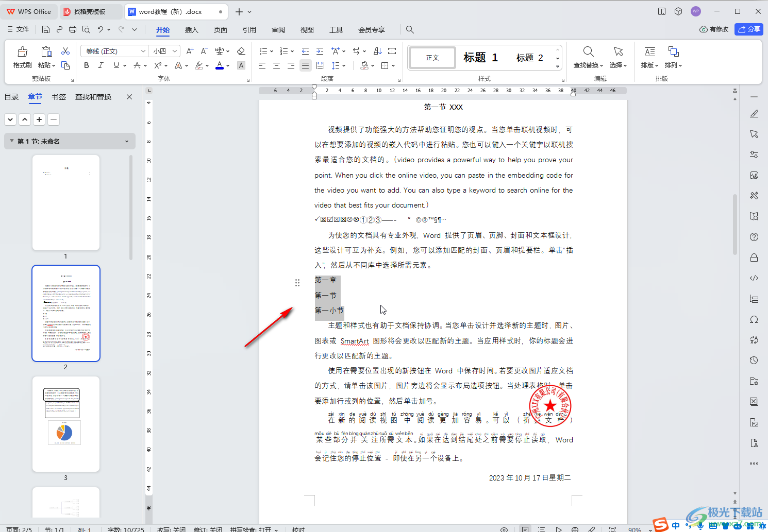Open the font name dropdown 等线 (正文)
The width and height of the screenshot is (768, 532).
point(143,51)
